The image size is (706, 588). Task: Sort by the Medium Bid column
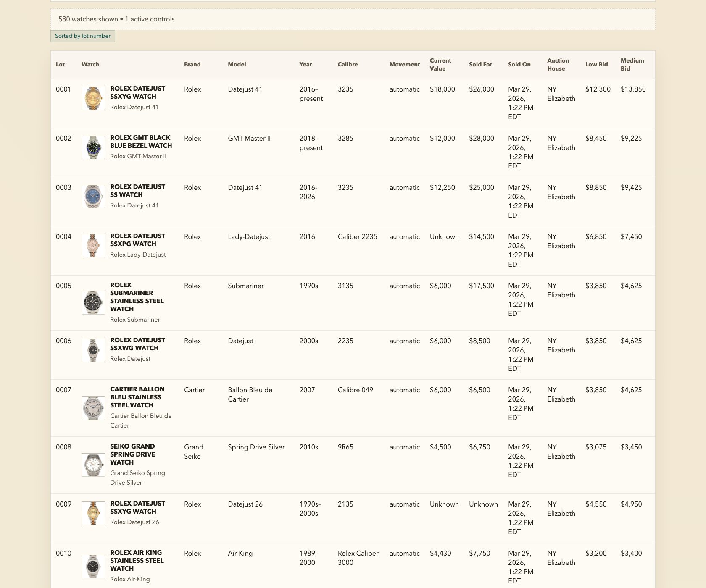click(632, 64)
